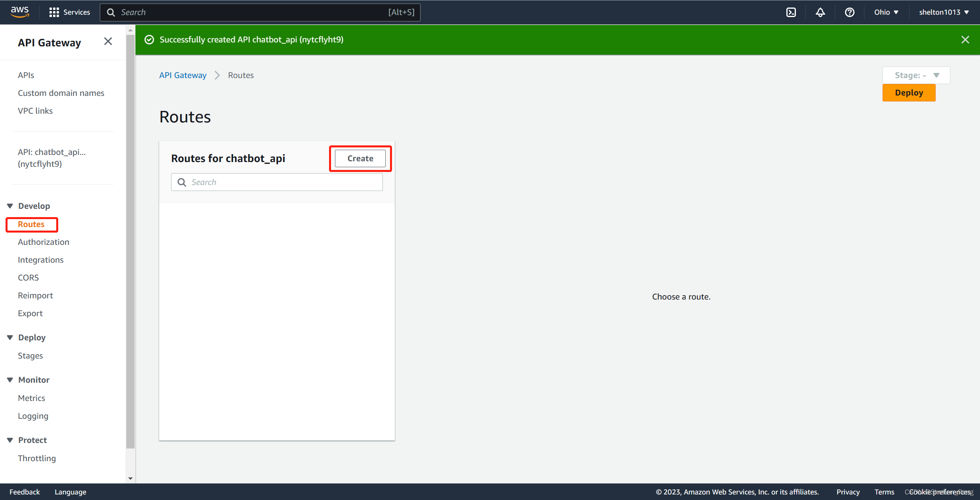This screenshot has width=980, height=500.
Task: Open the notifications bell
Action: click(820, 12)
